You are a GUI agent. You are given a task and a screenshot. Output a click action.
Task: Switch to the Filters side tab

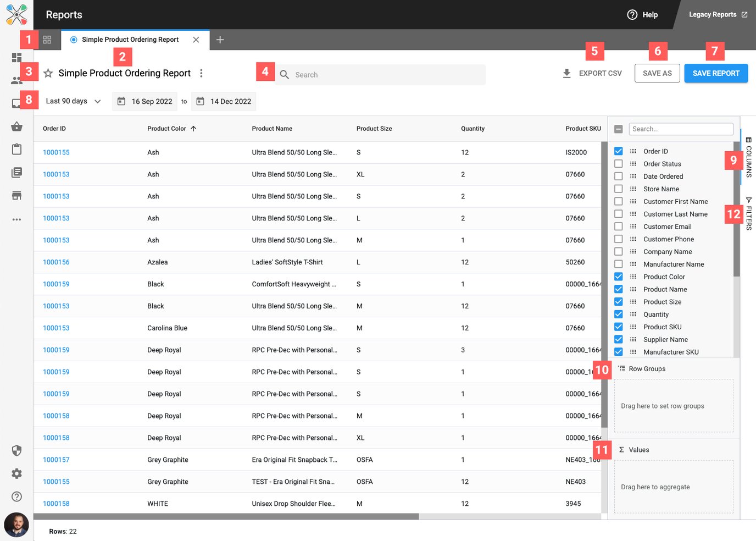pos(748,214)
